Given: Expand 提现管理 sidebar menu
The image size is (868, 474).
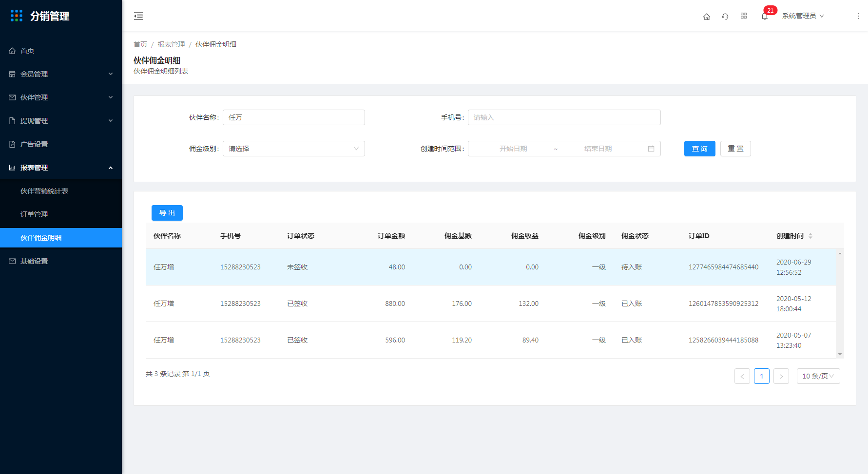Looking at the screenshot, I should [61, 121].
